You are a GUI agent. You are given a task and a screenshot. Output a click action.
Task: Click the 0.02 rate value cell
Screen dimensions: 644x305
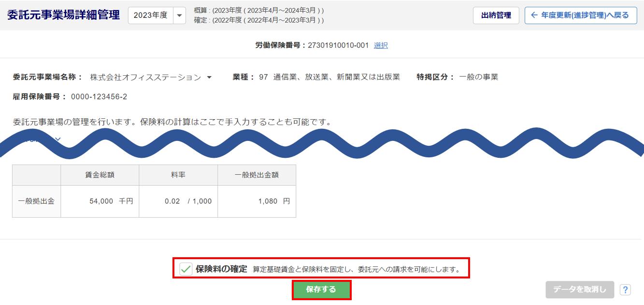179,201
